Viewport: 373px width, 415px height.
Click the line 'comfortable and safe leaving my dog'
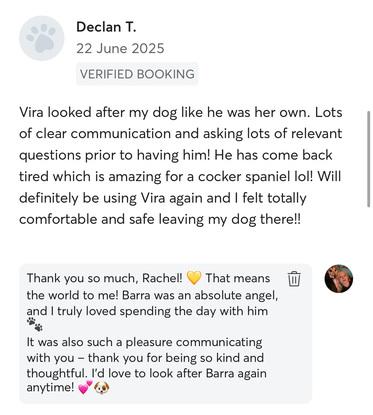pos(160,219)
